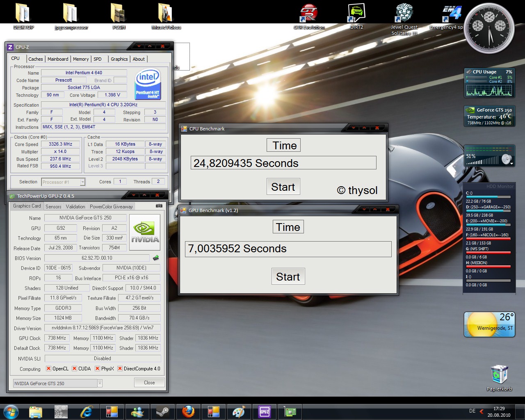Click the Close button in GPU-Z
The image size is (525, 420).
point(149,383)
